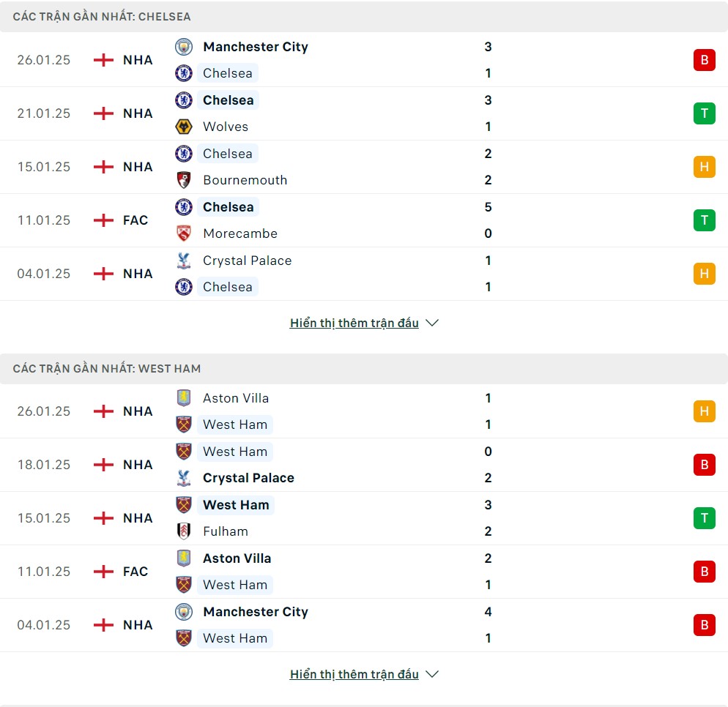Click the Manchester City crest in Chelsea's 26.01.25 match
Viewport: 728px width, 707px height.
pos(184,47)
